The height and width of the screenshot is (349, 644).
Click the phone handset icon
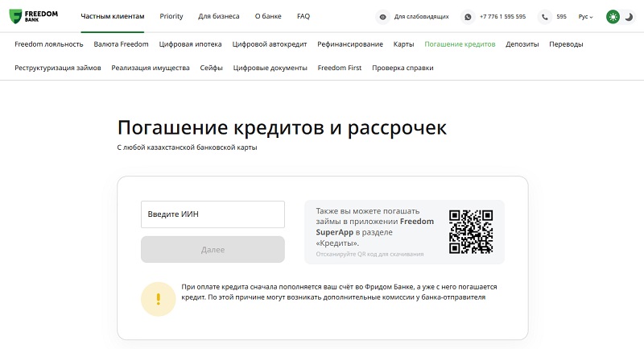[x=545, y=17]
